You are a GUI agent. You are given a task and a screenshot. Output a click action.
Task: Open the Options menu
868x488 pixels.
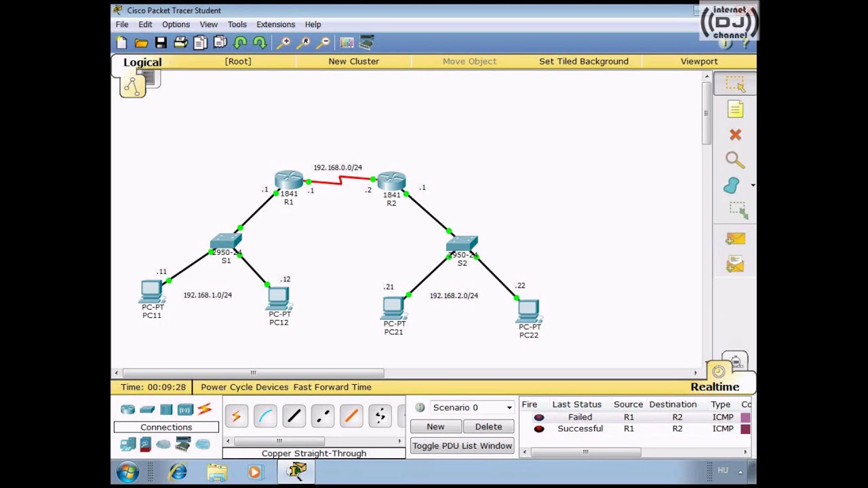pos(176,24)
